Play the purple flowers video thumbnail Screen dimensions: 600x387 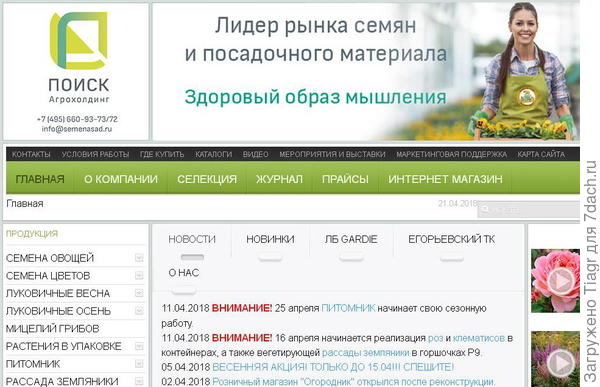pyautogui.click(x=555, y=359)
